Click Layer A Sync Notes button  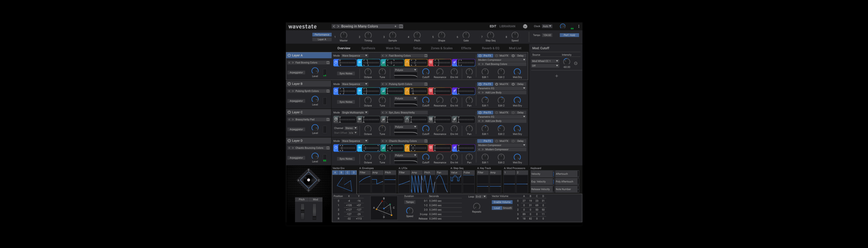coord(346,74)
